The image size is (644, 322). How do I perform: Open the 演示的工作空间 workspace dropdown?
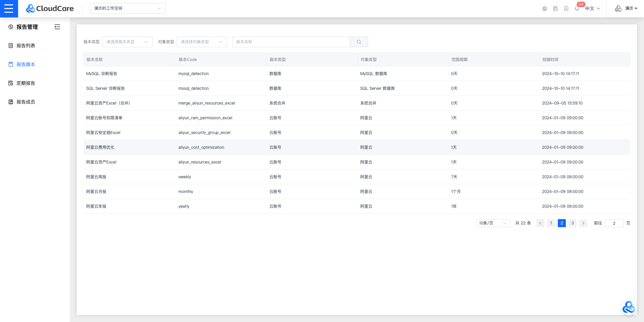pyautogui.click(x=128, y=8)
